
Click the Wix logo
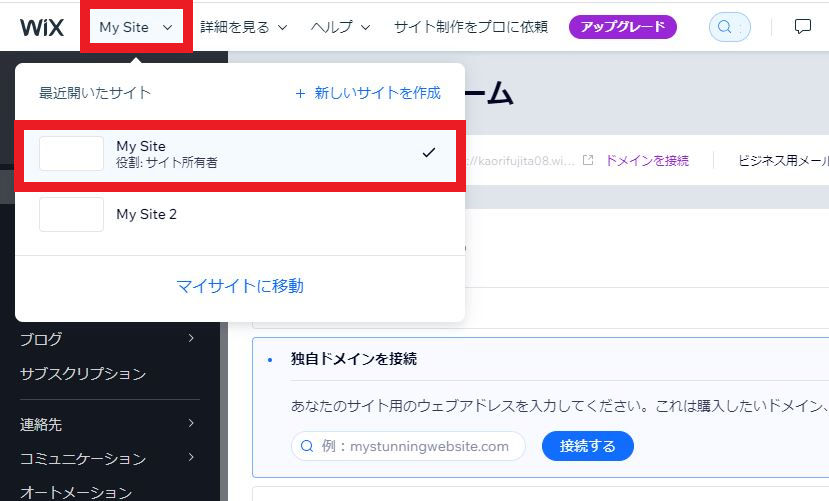coord(42,27)
